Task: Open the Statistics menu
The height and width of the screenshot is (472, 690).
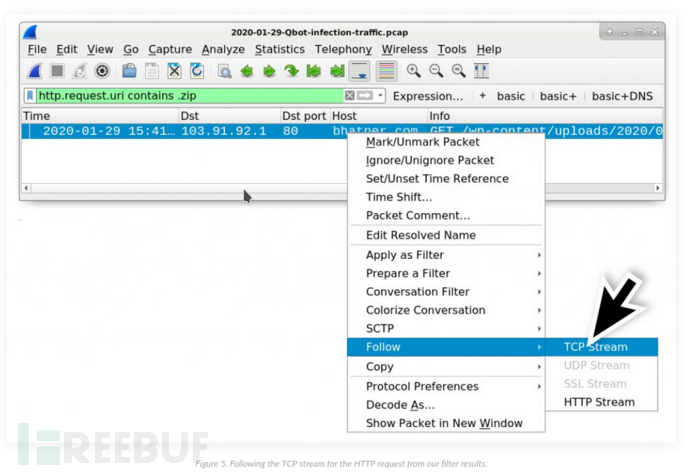Action: tap(279, 49)
